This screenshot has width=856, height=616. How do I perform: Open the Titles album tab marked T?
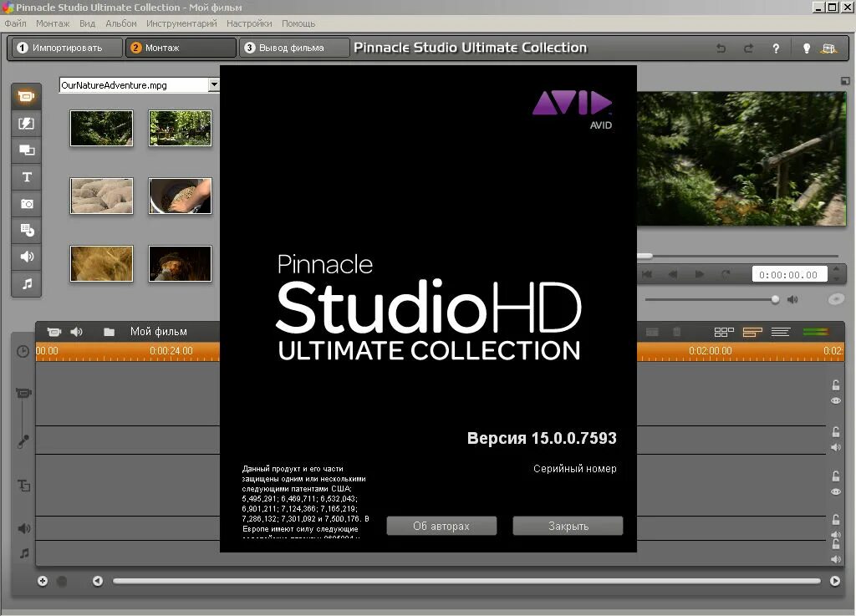click(26, 177)
